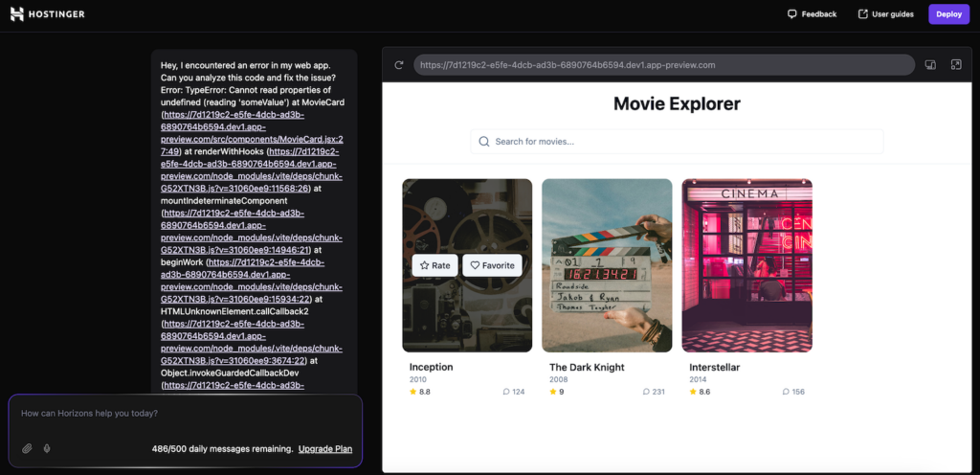The width and height of the screenshot is (980, 475).
Task: Rate the Inception movie
Action: click(434, 265)
